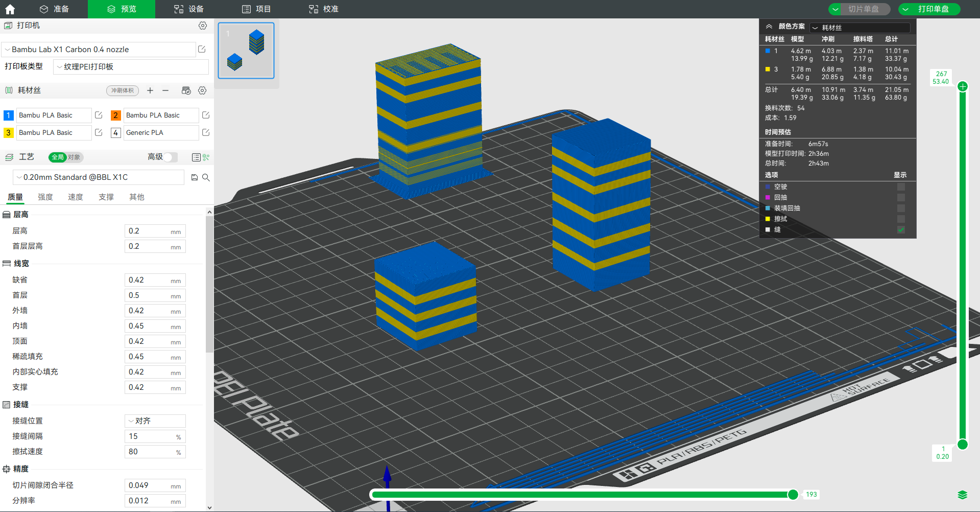This screenshot has height=512, width=980.
Task: Edit filament 4 Generic PLA preset
Action: (206, 132)
